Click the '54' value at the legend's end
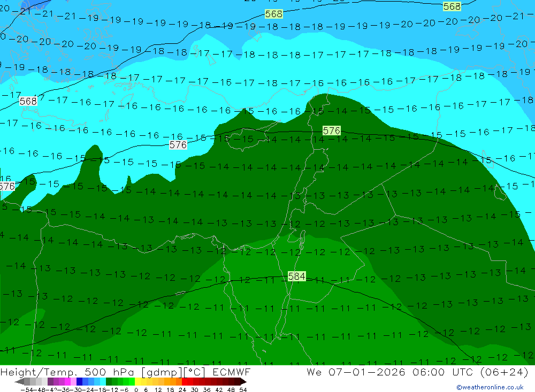 [x=243, y=390]
